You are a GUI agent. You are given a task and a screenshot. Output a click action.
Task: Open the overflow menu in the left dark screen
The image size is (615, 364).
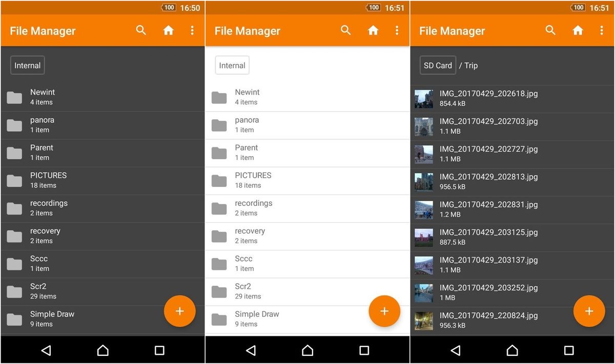tap(192, 30)
